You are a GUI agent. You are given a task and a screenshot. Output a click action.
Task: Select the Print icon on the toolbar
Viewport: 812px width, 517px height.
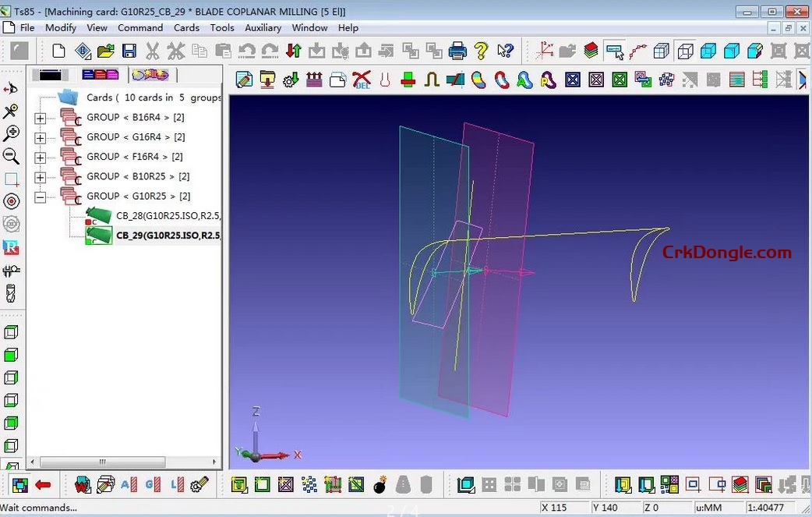pos(457,50)
